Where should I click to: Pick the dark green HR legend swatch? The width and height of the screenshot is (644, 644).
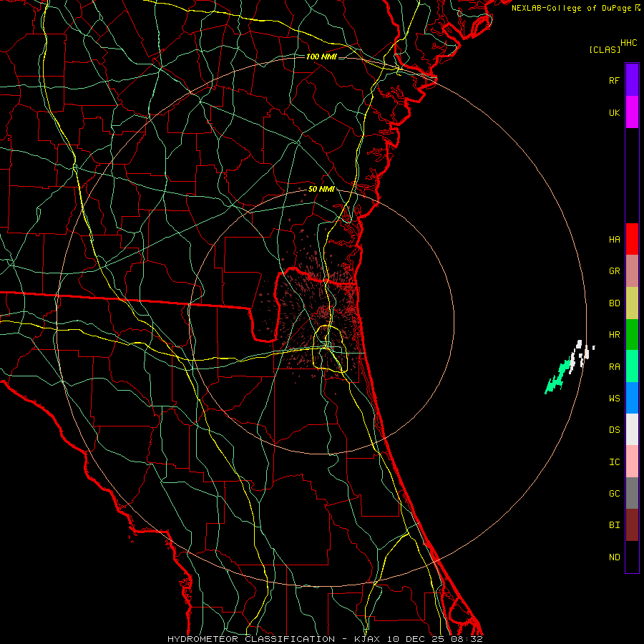[x=632, y=335]
